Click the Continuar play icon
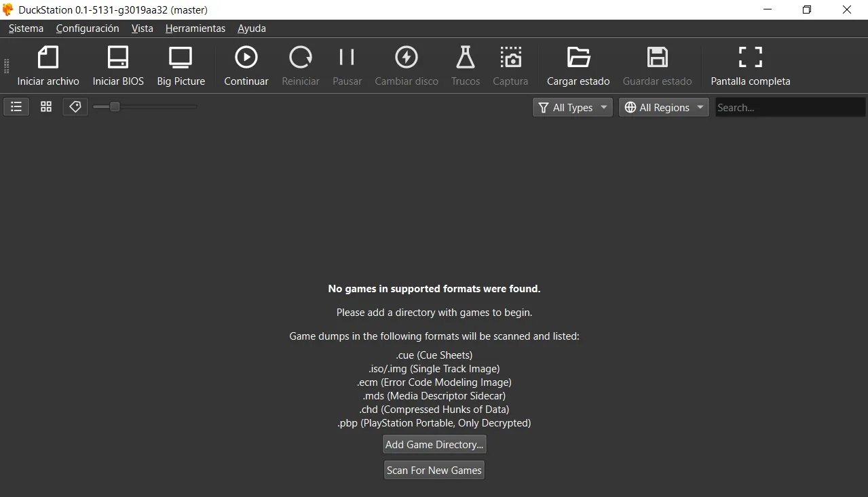This screenshot has height=497, width=868. [x=246, y=58]
